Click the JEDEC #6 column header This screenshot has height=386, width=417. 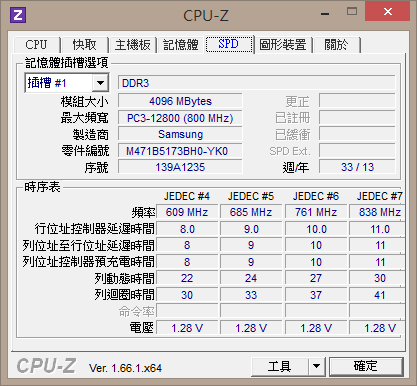click(316, 196)
